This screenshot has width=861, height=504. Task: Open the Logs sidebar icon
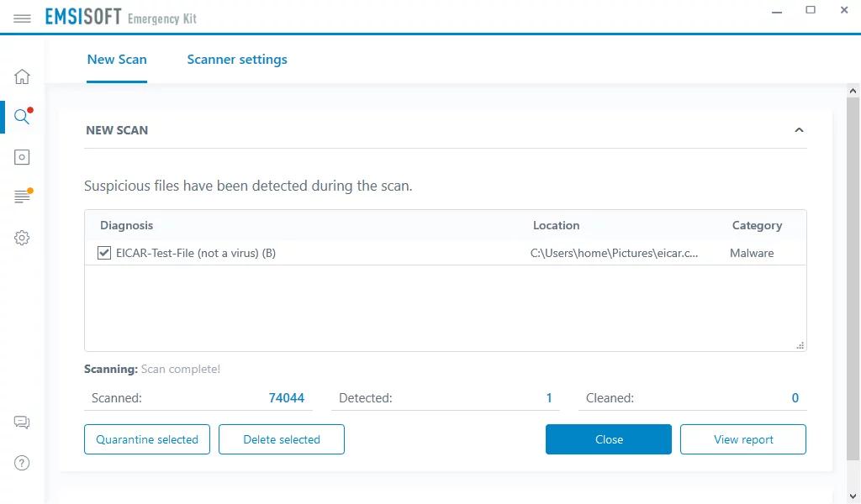coord(22,197)
